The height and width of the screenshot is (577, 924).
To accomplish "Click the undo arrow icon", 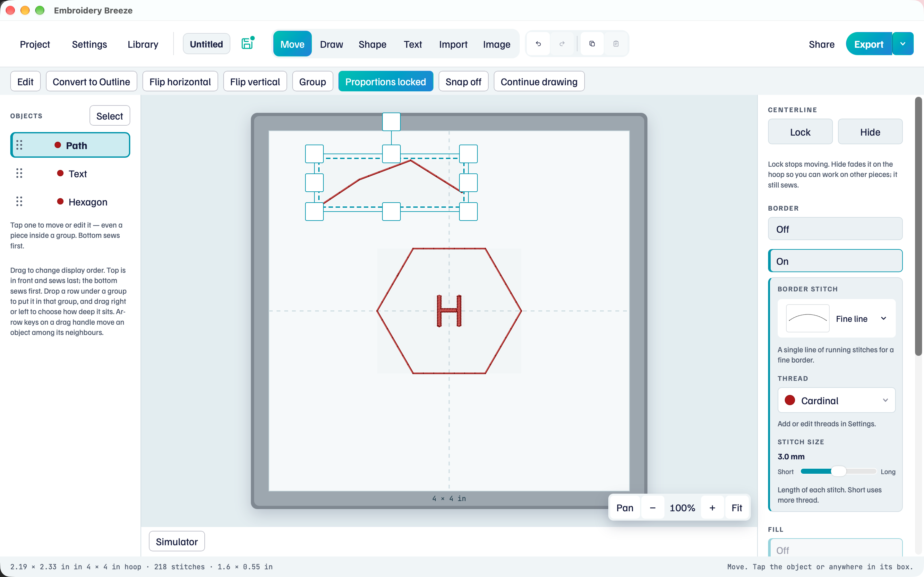I will (x=538, y=44).
